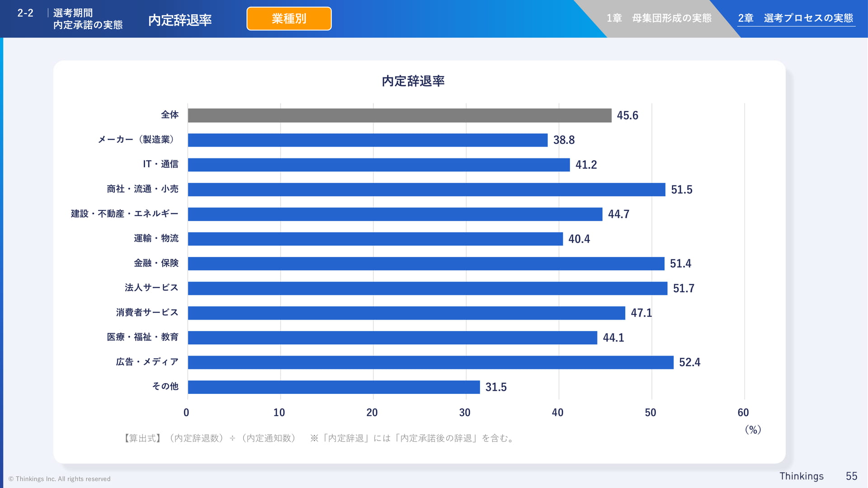Image resolution: width=868 pixels, height=488 pixels.
Task: Click the gray 全体 bar
Action: click(400, 115)
